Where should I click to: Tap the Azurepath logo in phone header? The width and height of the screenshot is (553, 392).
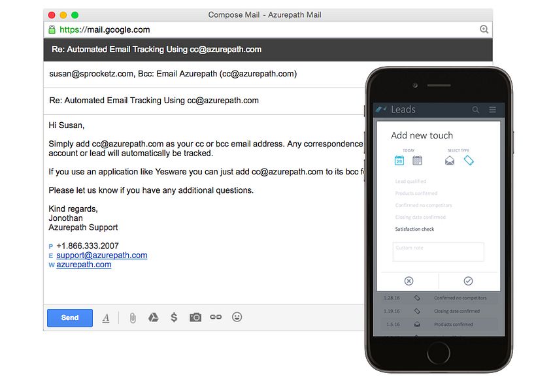coord(381,109)
